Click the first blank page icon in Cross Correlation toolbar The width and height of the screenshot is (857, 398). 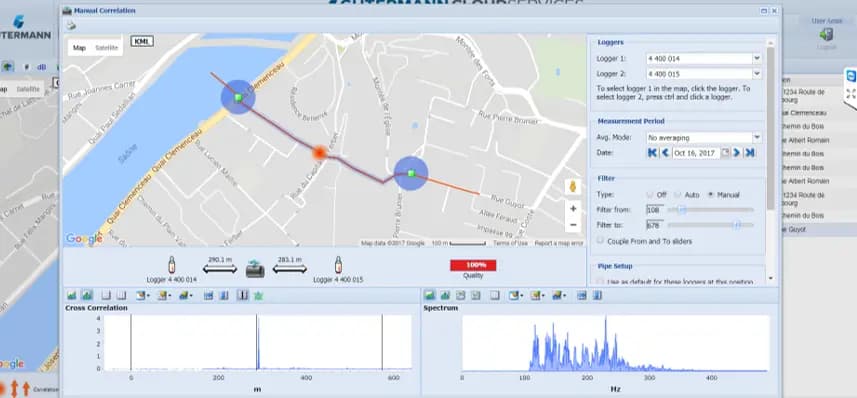coord(106,295)
